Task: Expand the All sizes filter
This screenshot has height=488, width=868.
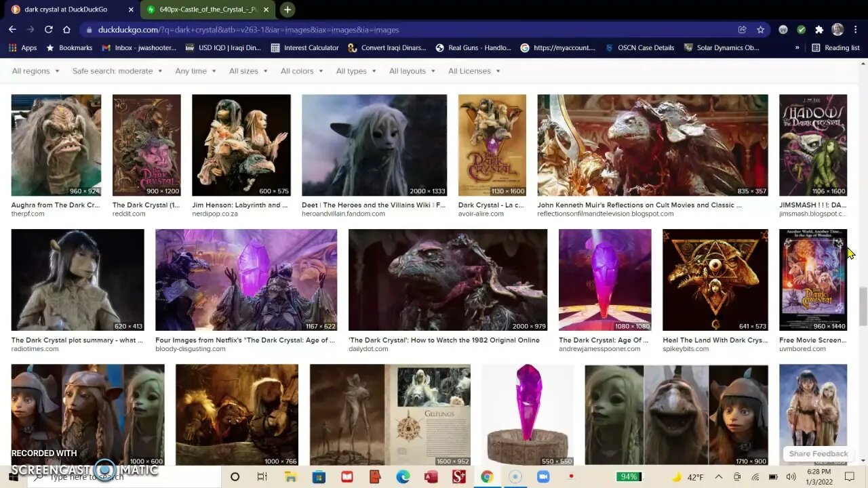Action: pyautogui.click(x=248, y=71)
